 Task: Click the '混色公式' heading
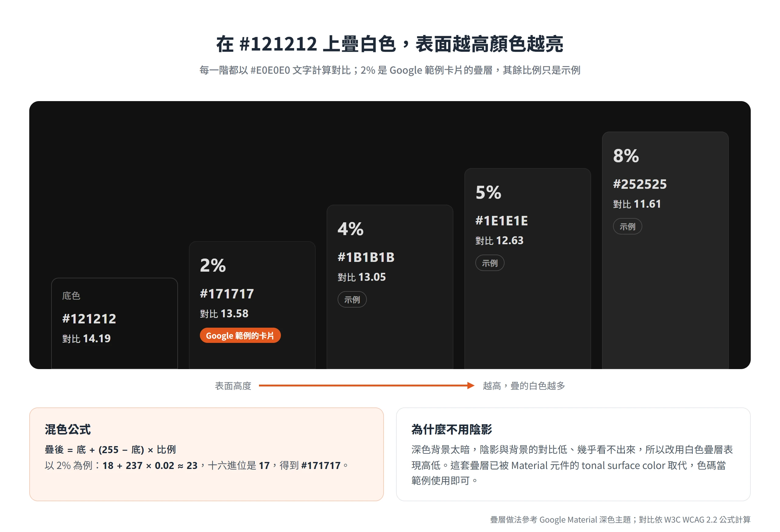coord(67,429)
